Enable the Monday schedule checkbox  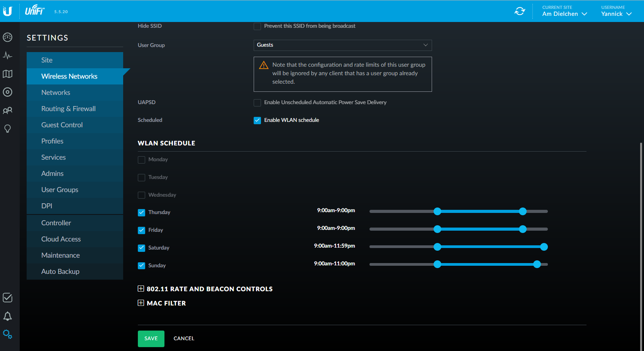pos(142,160)
